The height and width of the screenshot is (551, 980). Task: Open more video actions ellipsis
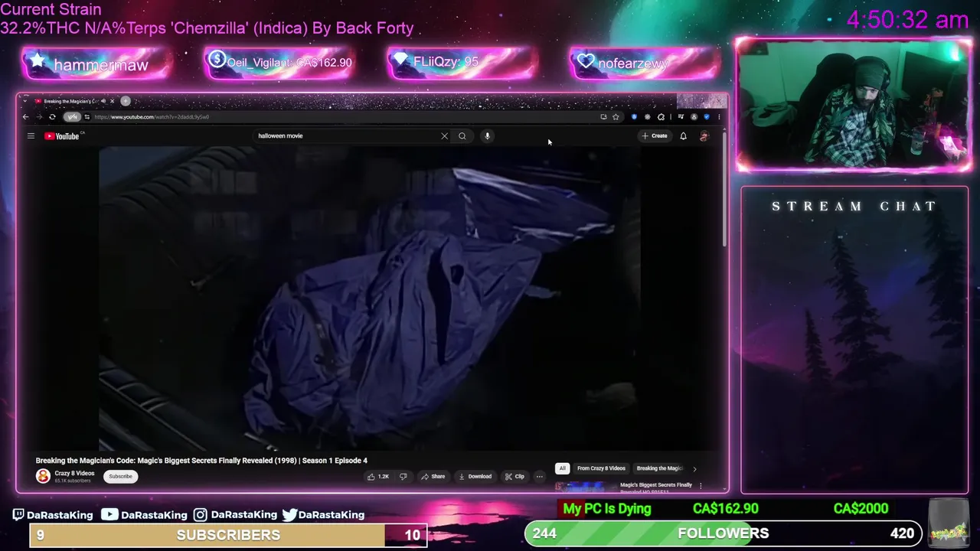click(539, 477)
